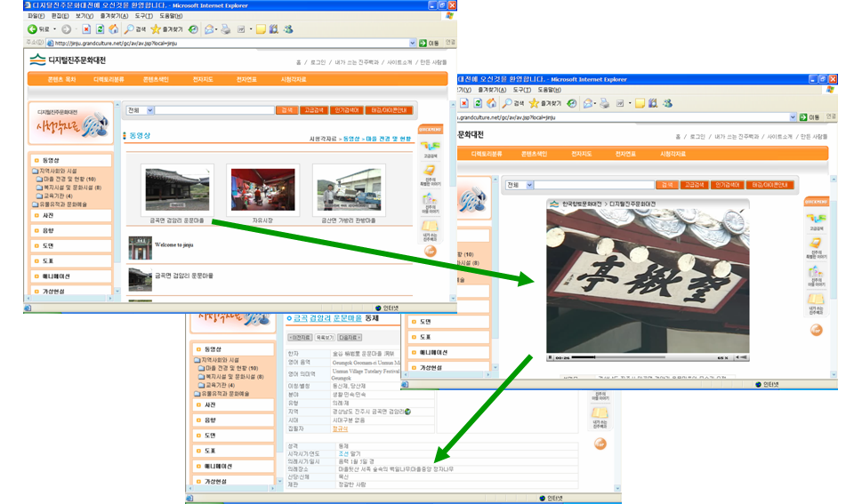Open 자유시장 video thumbnail
854x504 pixels.
click(263, 189)
